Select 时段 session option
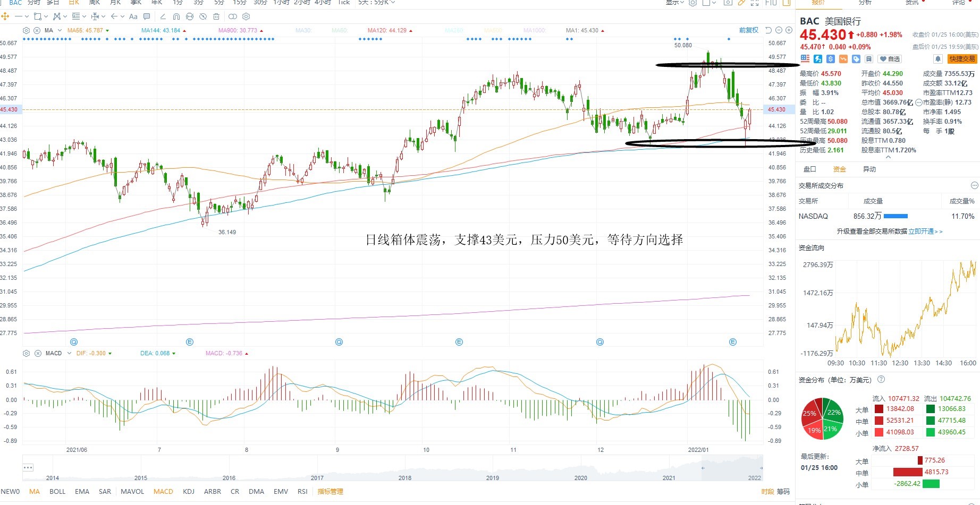980x505 pixels. click(x=767, y=492)
